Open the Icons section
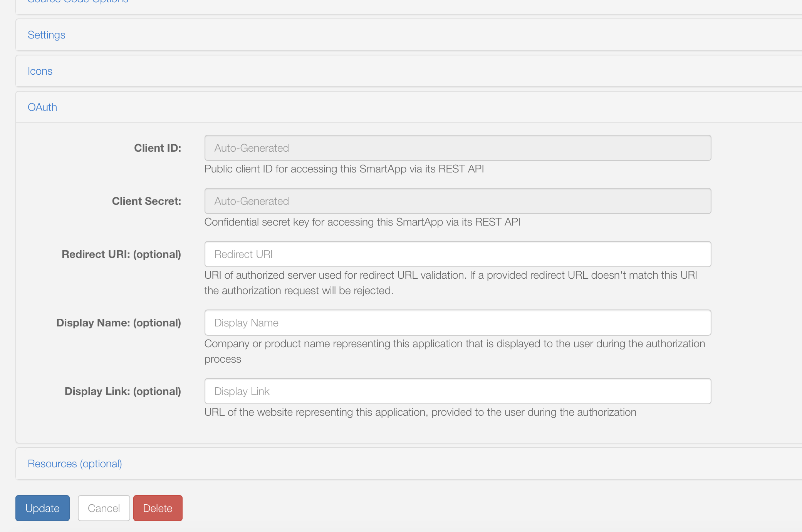The width and height of the screenshot is (802, 532). tap(40, 71)
